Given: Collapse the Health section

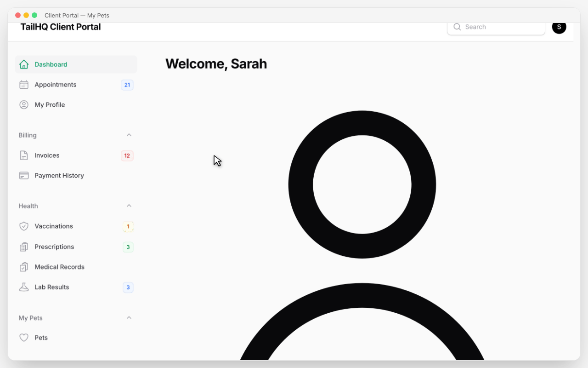Looking at the screenshot, I should [129, 206].
